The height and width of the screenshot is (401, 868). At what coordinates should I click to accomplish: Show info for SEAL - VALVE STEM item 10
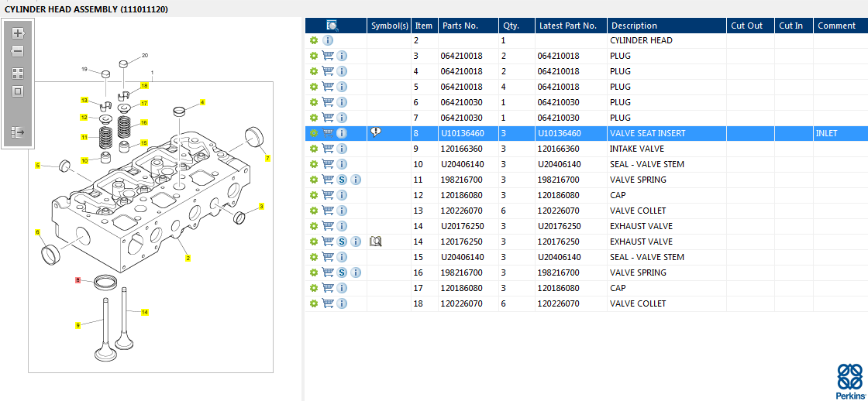pos(342,164)
